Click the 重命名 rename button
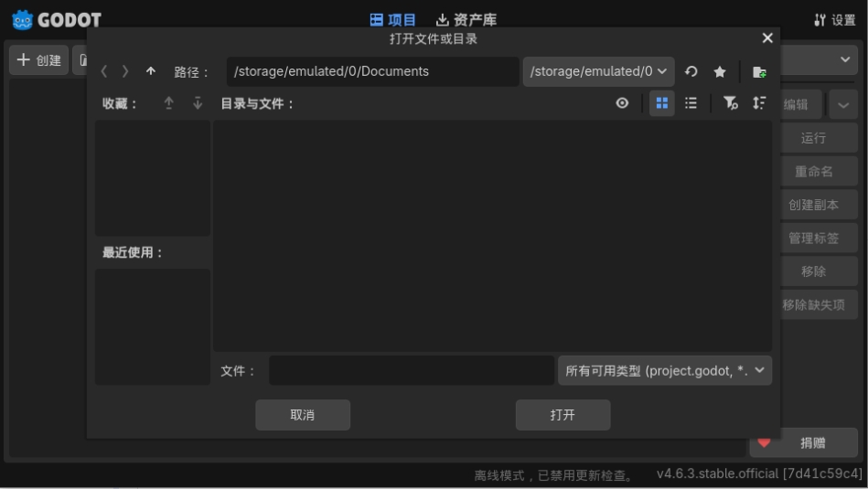Image resolution: width=868 pixels, height=489 pixels. 819,172
